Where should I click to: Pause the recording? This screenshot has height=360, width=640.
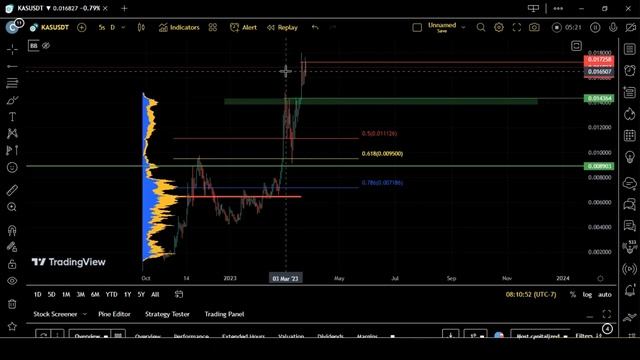pos(595,27)
